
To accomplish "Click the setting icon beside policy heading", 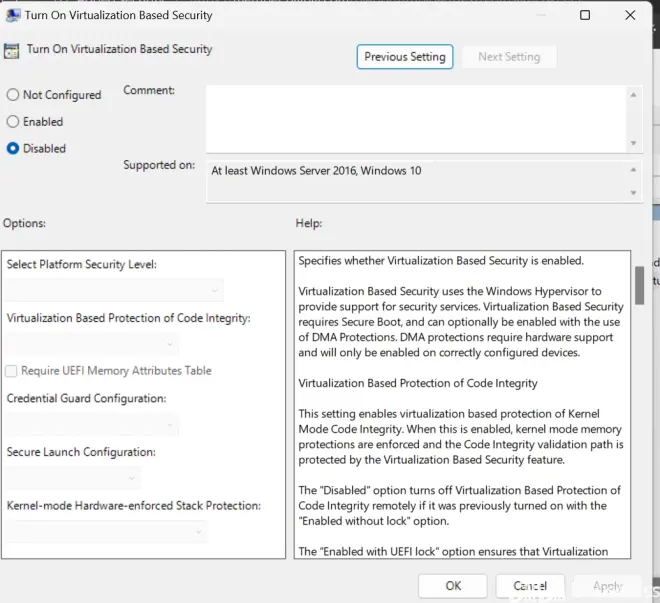I will point(11,51).
